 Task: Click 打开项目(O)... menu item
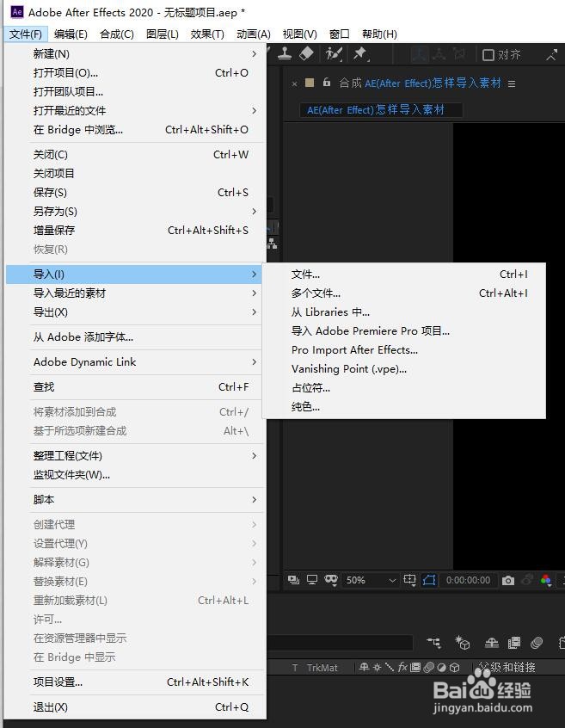pyautogui.click(x=135, y=73)
